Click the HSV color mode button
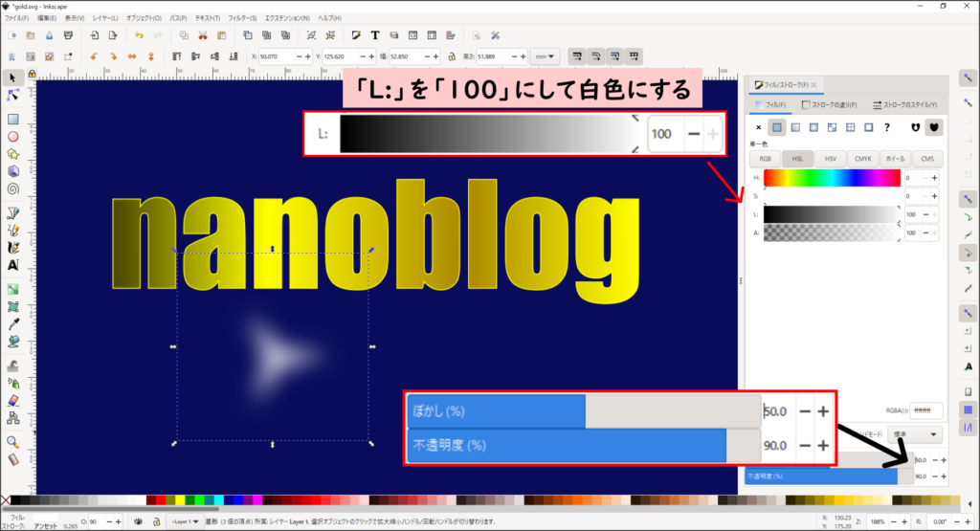Image resolution: width=980 pixels, height=531 pixels. [830, 159]
